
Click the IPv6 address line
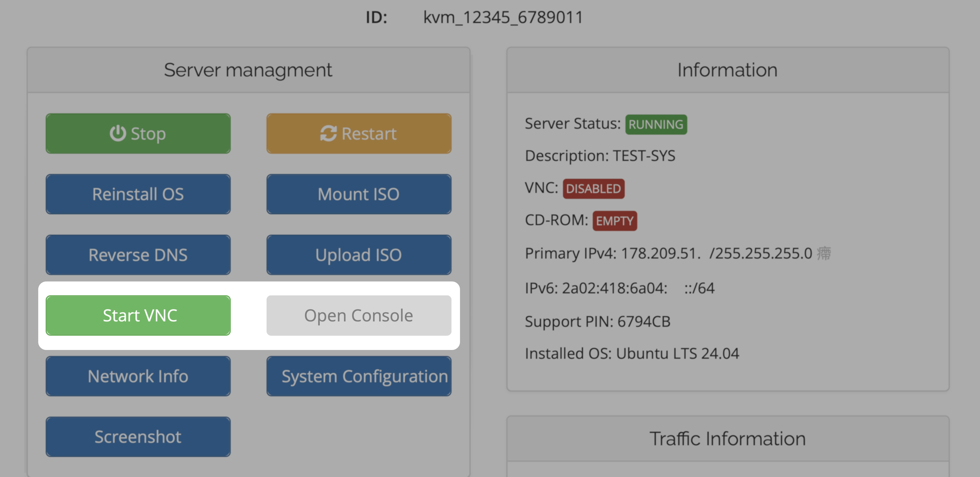click(x=620, y=288)
